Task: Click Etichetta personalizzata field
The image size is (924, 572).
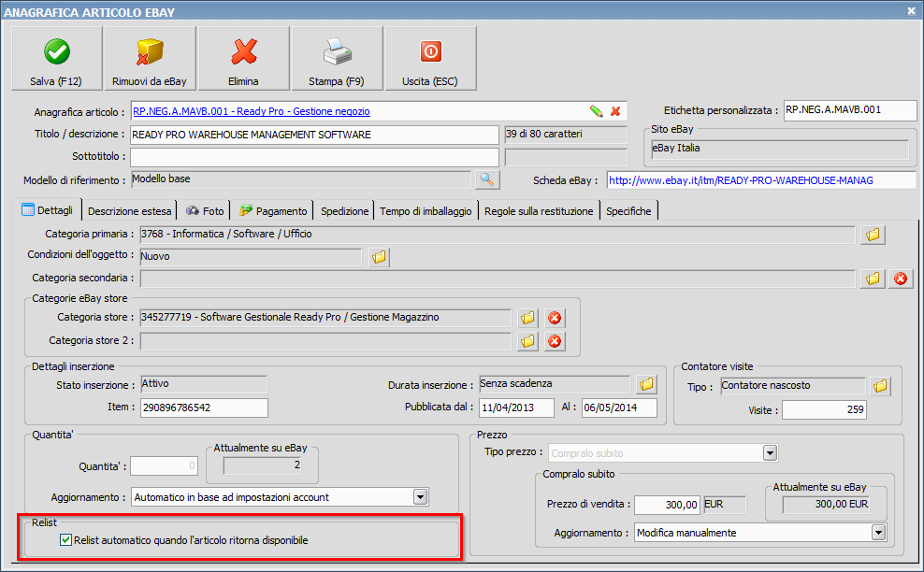Action: [x=850, y=110]
